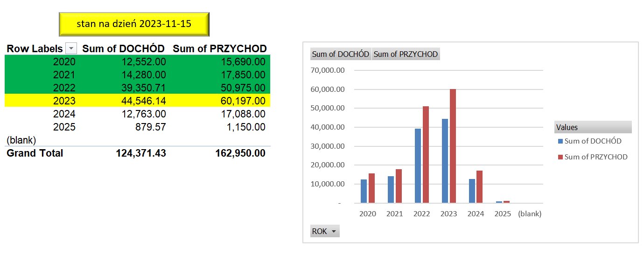Click the Sum of DOCHÓD chart field button
The image size is (644, 275).
pos(341,54)
